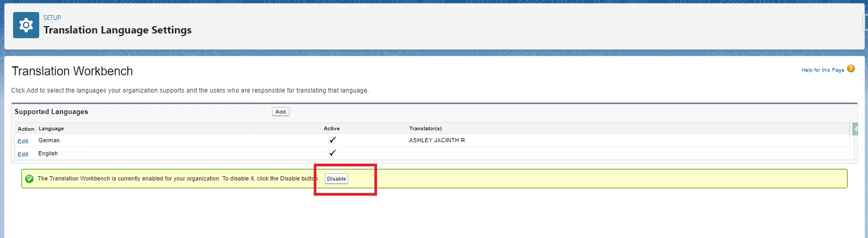
Task: Click the Setup gear icon
Action: click(26, 25)
